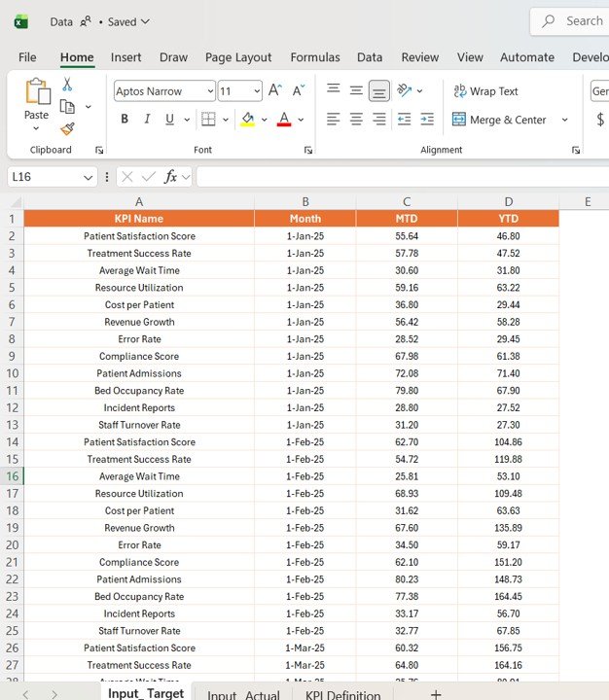The height and width of the screenshot is (700, 609).
Task: Click the formula bar cancel X
Action: tap(127, 177)
